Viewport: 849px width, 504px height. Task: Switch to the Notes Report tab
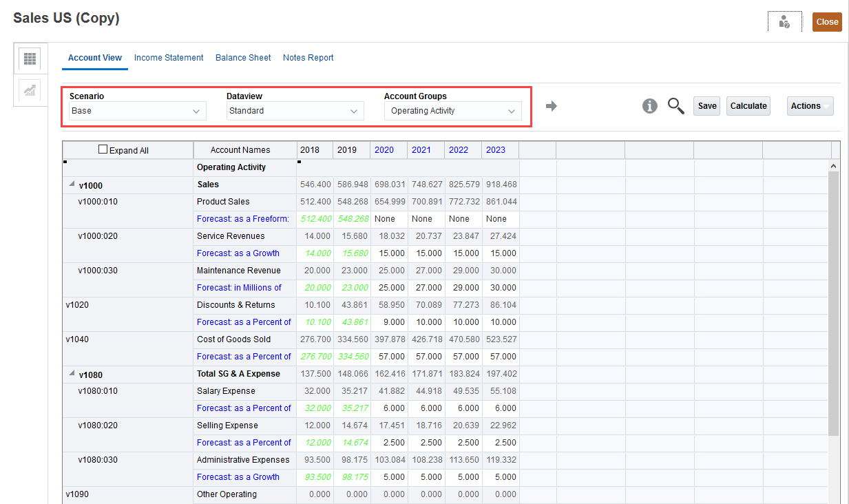308,58
